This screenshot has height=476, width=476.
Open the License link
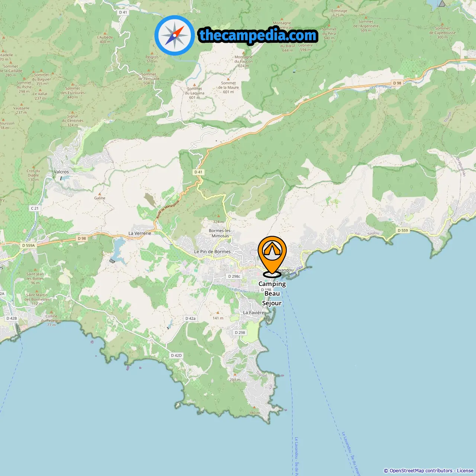click(x=465, y=471)
